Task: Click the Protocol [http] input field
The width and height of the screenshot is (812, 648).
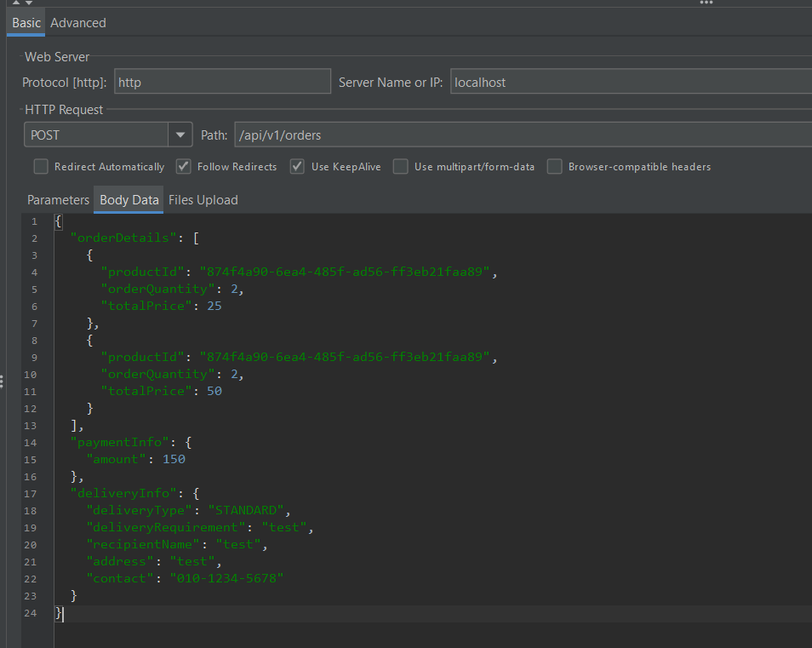Action: point(222,82)
